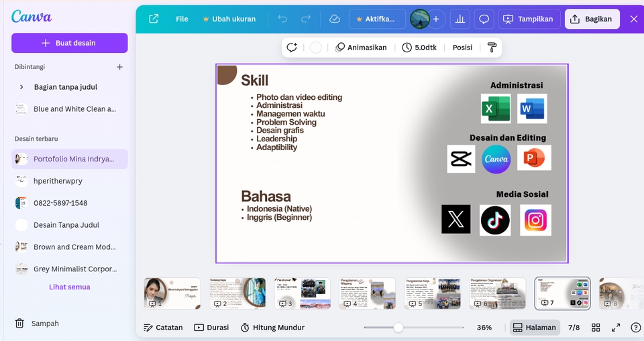The height and width of the screenshot is (341, 644).
Task: Select PowerPoint icon on slide
Action: pos(534,158)
